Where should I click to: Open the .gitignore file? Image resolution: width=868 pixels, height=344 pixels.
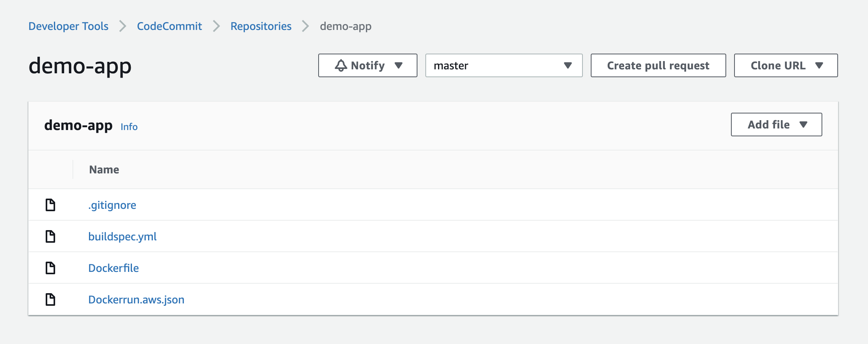112,205
